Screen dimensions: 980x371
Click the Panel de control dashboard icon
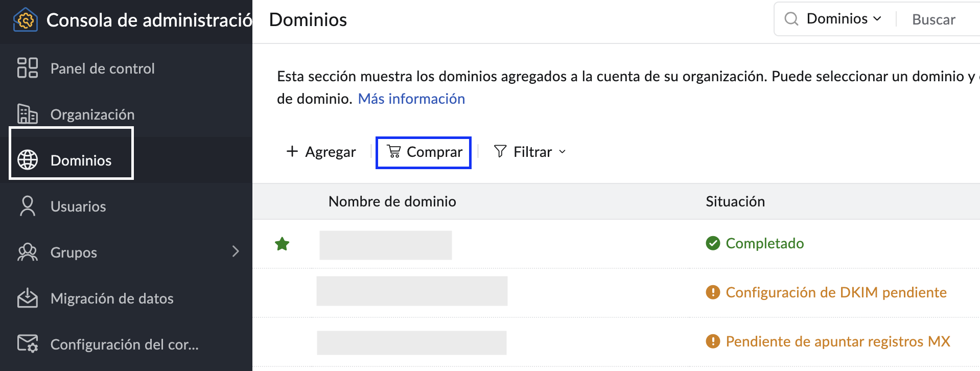tap(28, 68)
